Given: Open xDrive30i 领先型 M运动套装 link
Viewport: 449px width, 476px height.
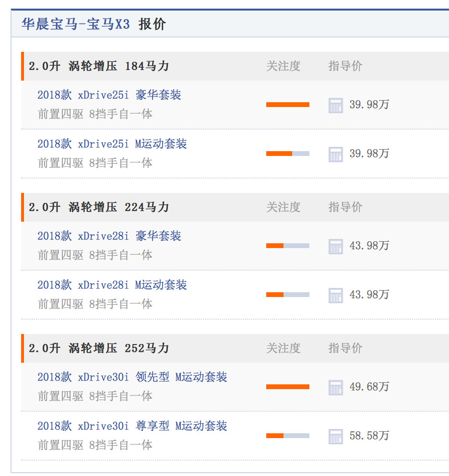Looking at the screenshot, I should pos(132,377).
